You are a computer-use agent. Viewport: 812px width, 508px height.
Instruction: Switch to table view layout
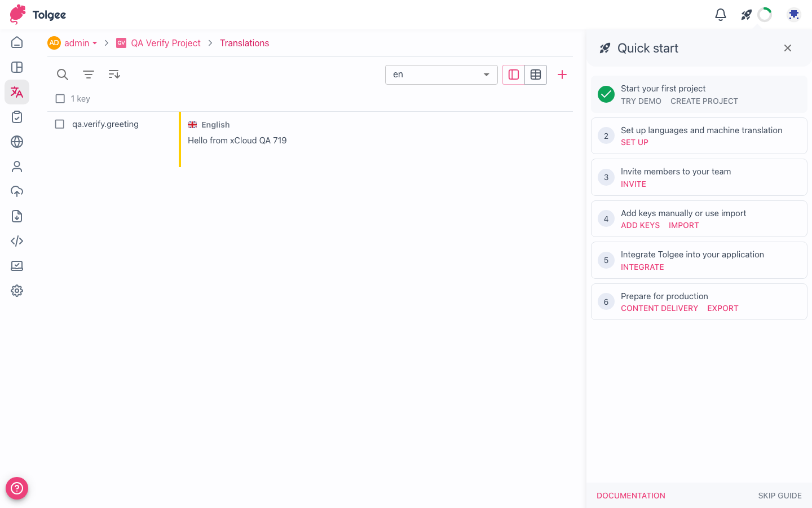pos(536,75)
